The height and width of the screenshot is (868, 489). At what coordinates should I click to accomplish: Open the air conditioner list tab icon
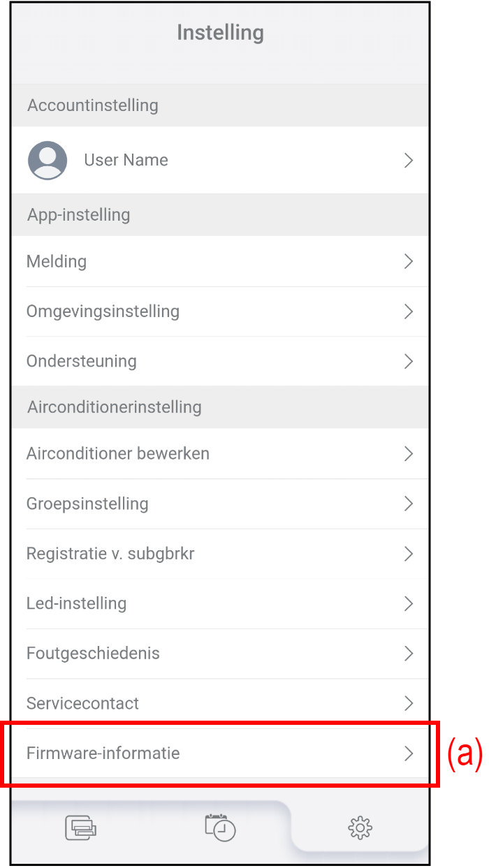coord(80,827)
